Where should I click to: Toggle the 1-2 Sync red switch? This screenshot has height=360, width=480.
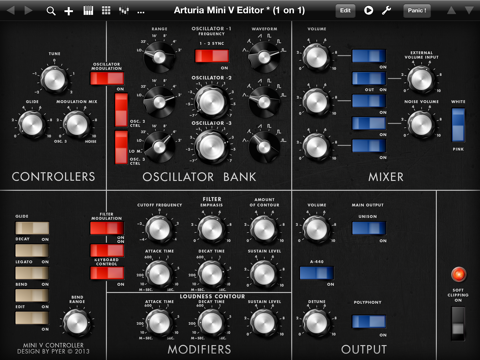point(212,56)
